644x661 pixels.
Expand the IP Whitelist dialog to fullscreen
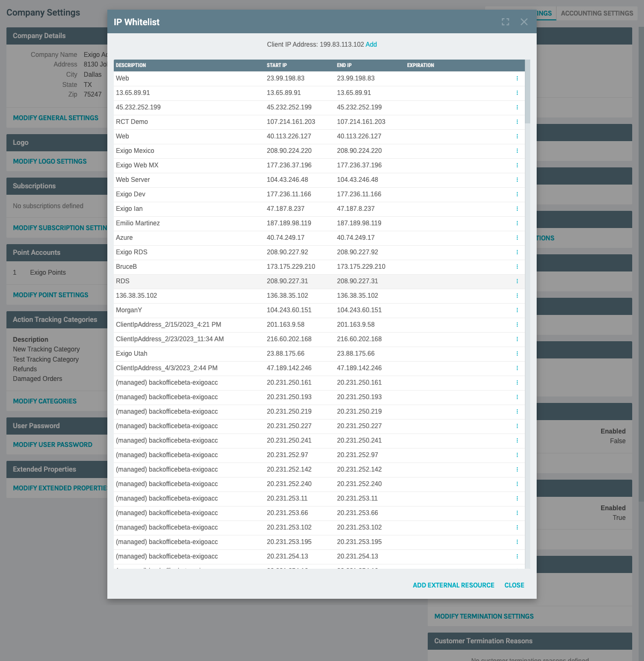505,21
